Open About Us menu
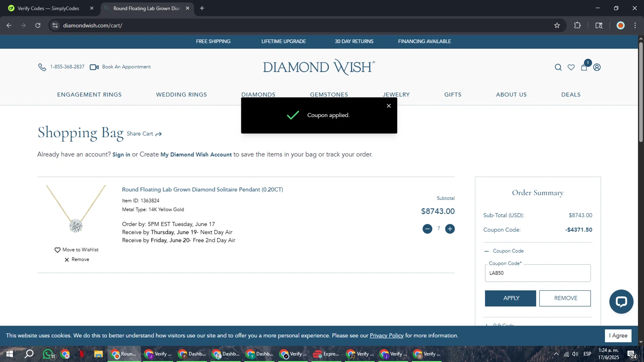 [x=511, y=94]
